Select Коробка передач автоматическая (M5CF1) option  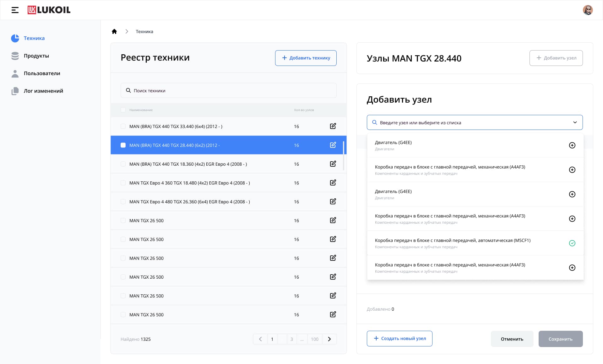(x=475, y=243)
